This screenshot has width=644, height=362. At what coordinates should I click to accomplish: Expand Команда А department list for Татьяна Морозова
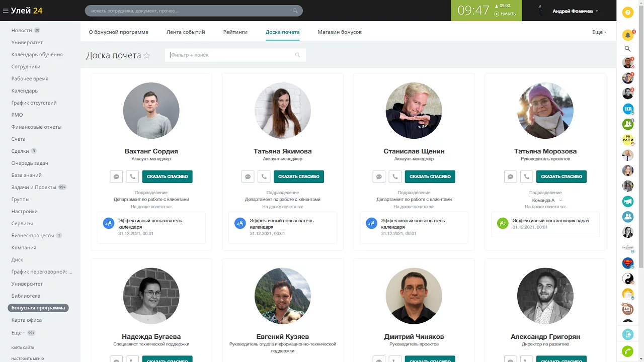click(x=560, y=201)
